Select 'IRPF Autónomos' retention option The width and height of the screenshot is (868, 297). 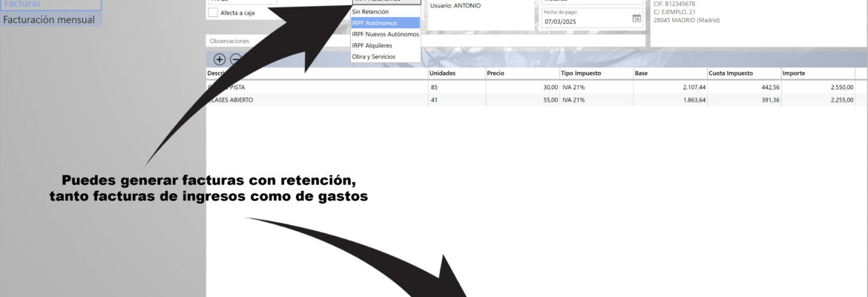coord(385,23)
